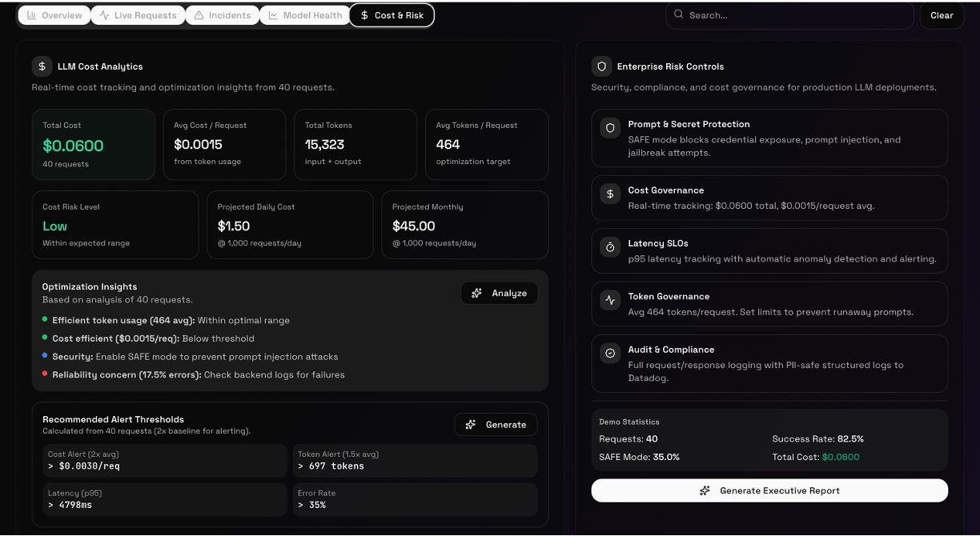This screenshot has width=980, height=536.
Task: Click the Token Governance activity icon
Action: tap(609, 301)
